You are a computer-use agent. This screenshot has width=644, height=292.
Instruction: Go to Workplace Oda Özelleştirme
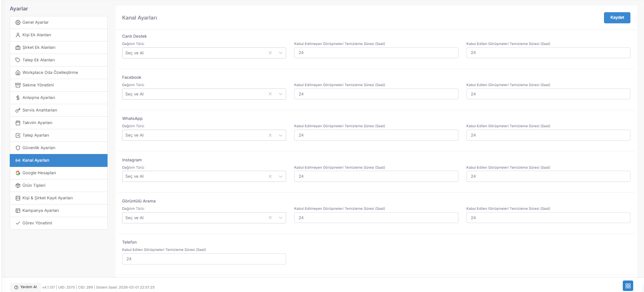tap(58, 72)
